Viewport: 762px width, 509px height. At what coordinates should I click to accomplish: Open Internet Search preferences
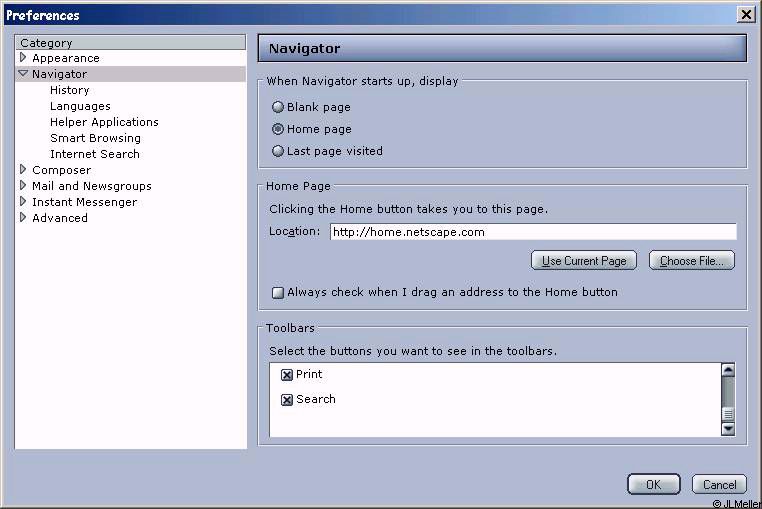[95, 154]
